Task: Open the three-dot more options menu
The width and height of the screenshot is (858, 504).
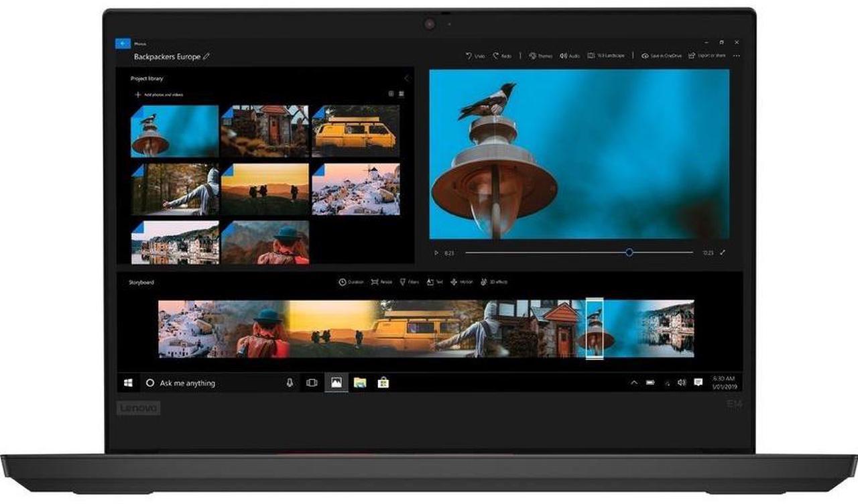Action: 737,56
